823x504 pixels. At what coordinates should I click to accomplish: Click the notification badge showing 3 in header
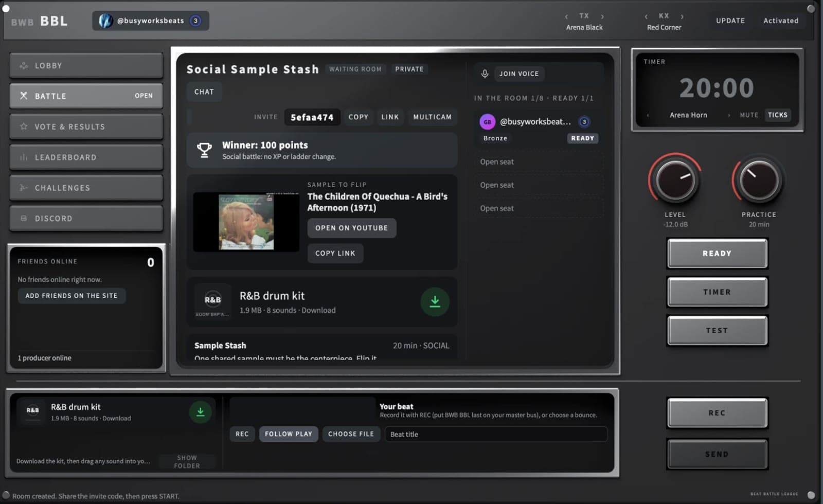195,21
